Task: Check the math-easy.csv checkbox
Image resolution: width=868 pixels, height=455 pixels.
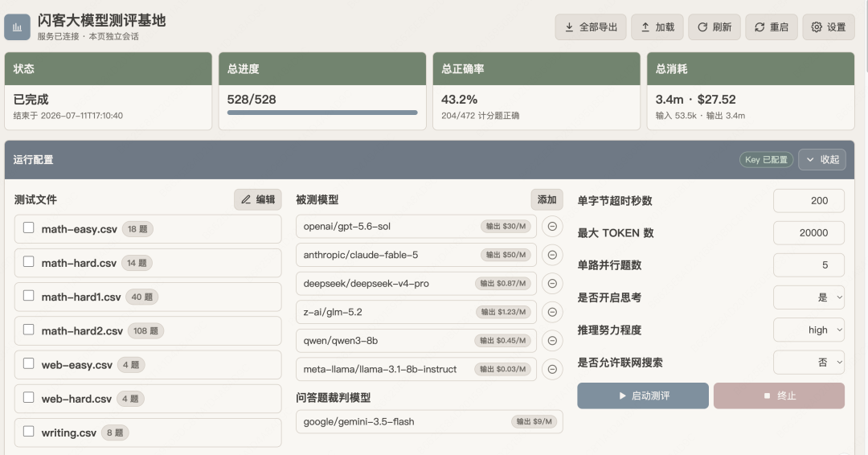Action: 29,227
